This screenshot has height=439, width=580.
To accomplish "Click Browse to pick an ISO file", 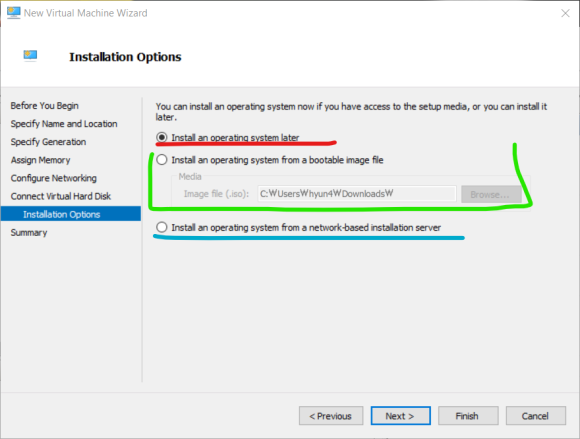I will coord(491,194).
